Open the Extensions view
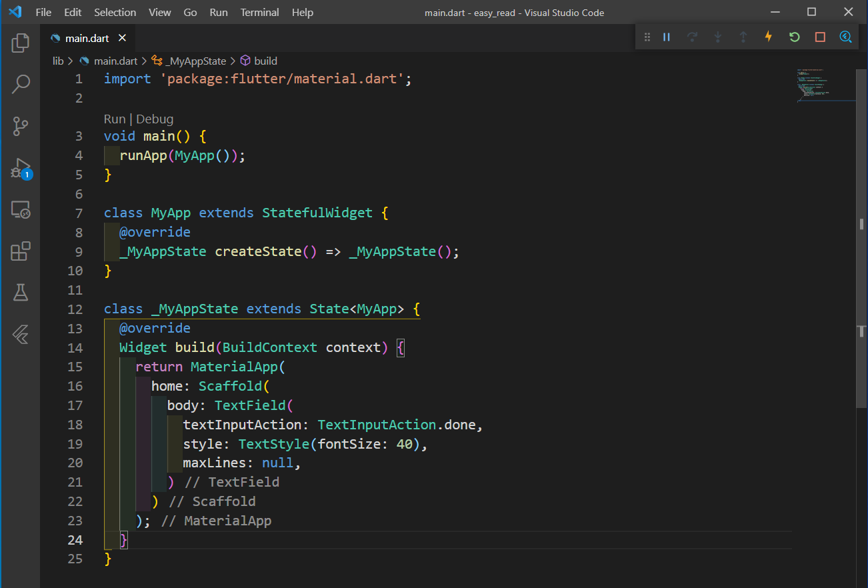Screen dimensions: 868x588 [21, 251]
